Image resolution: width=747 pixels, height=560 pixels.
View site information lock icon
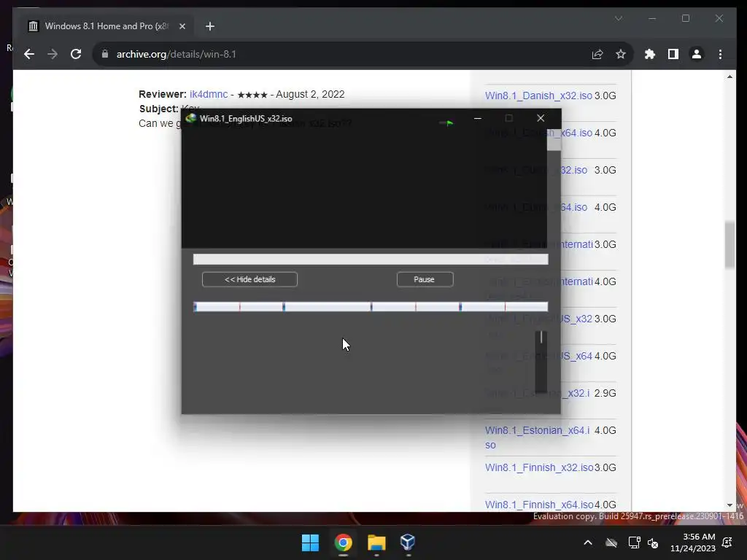point(105,54)
